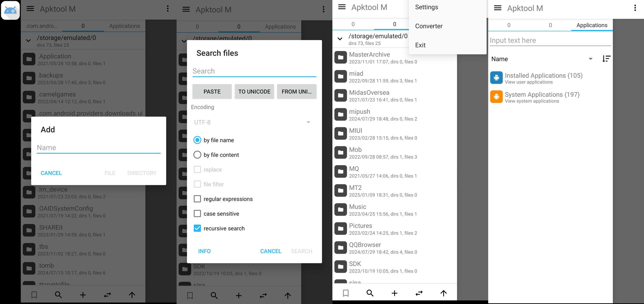Select the by file name radio button
644x304 pixels.
(x=197, y=140)
